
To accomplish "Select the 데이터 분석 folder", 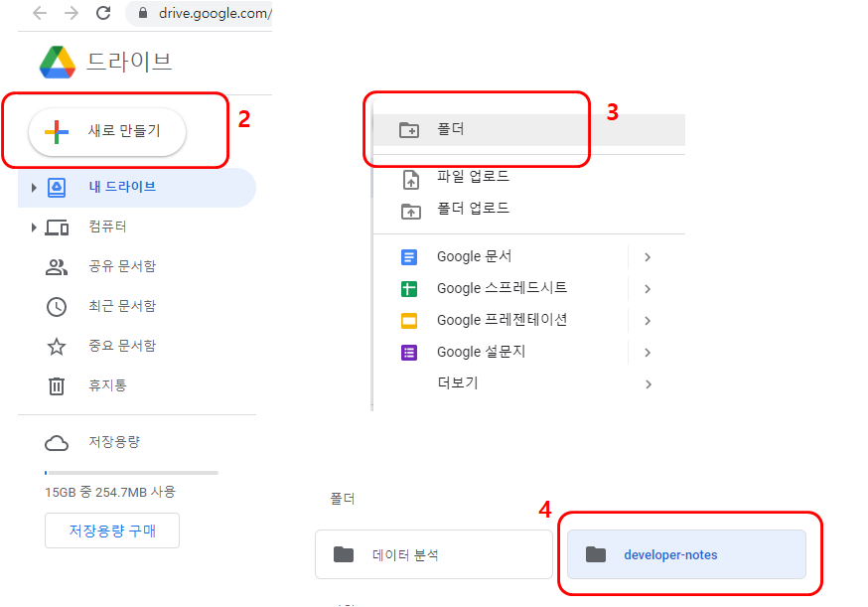I will (x=434, y=554).
